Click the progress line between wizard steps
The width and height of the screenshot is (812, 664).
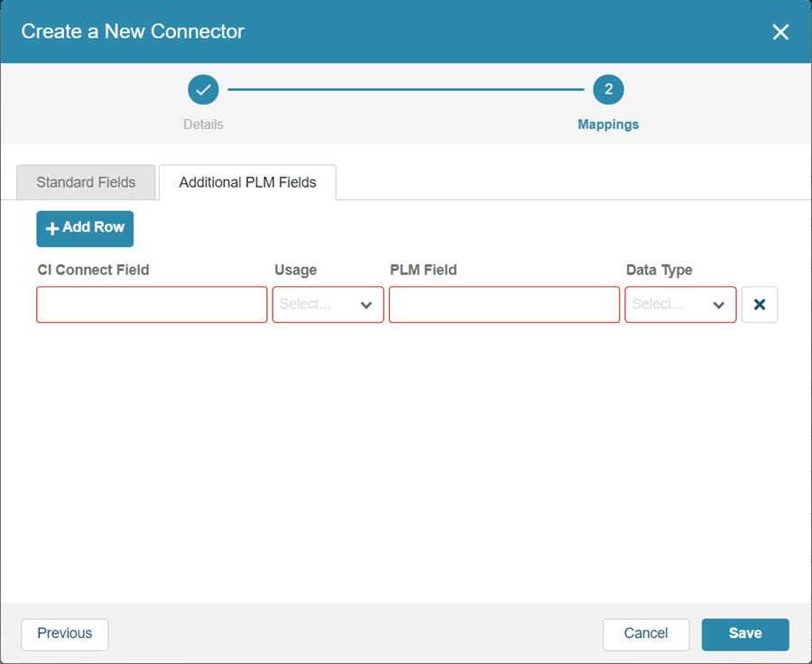[x=406, y=89]
